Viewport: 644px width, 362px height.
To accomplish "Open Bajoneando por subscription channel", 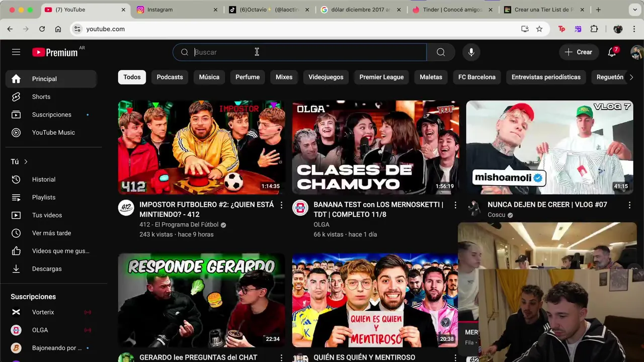I will click(51, 348).
